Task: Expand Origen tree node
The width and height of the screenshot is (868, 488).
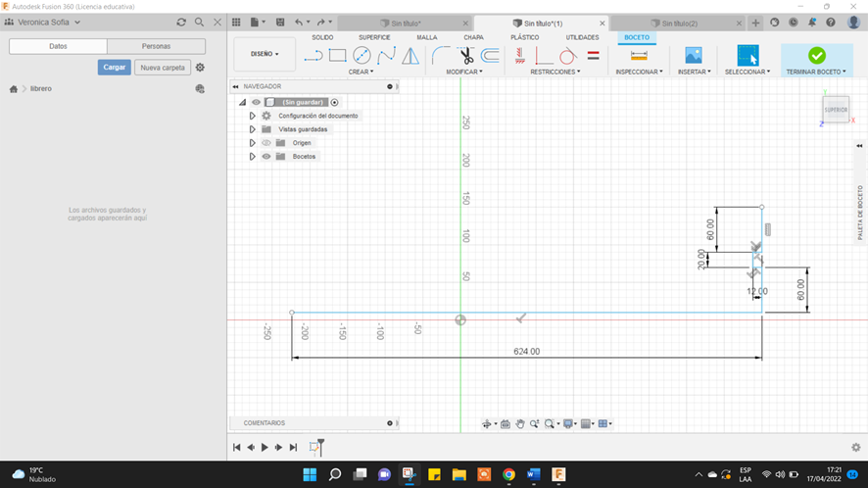Action: coord(252,143)
